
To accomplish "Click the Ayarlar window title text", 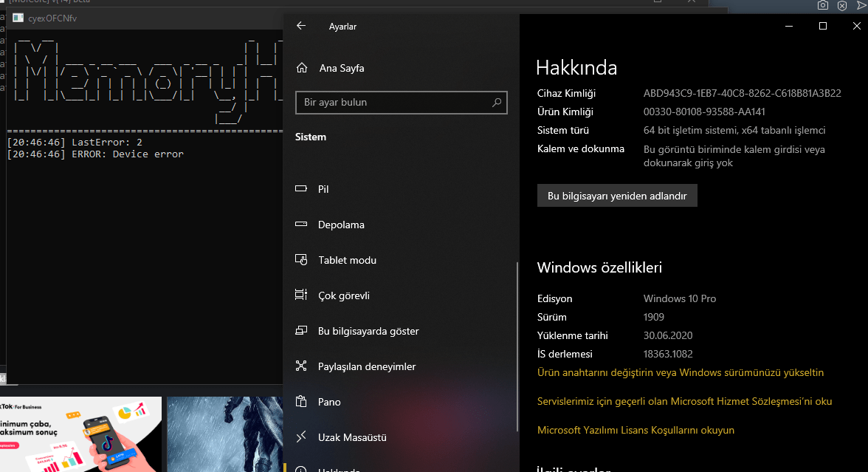I will coord(342,27).
